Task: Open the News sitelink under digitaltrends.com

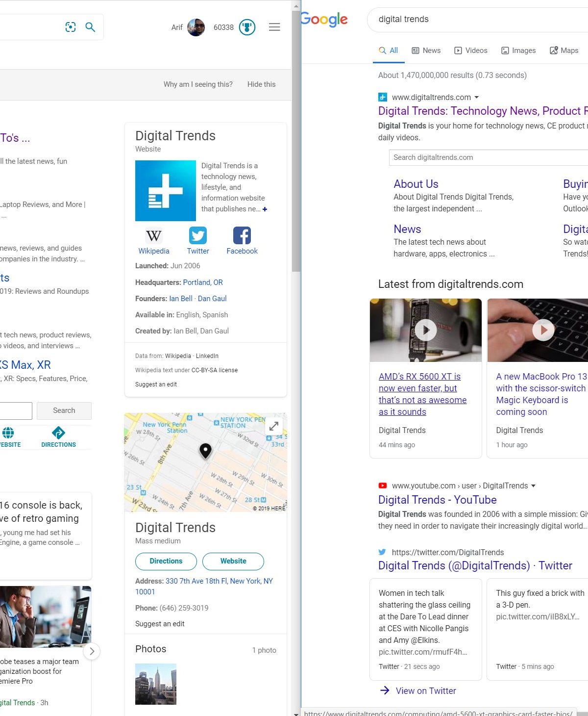Action: pyautogui.click(x=407, y=229)
